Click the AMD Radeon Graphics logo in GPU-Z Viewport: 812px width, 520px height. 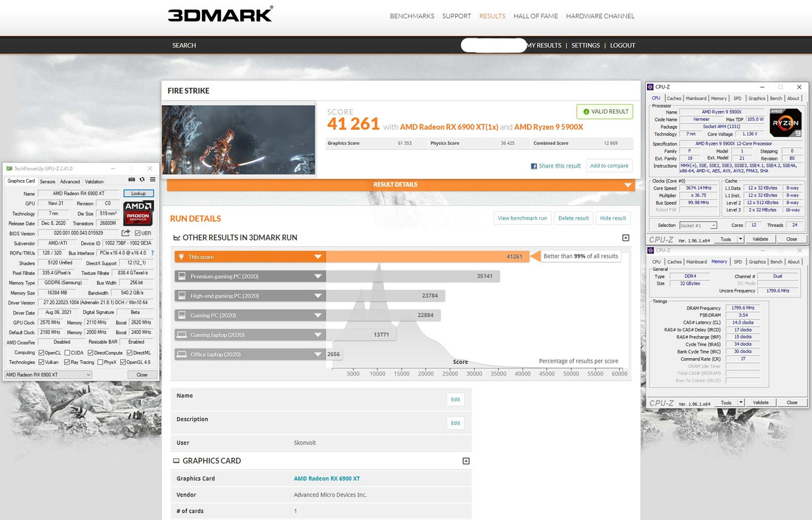[x=138, y=213]
